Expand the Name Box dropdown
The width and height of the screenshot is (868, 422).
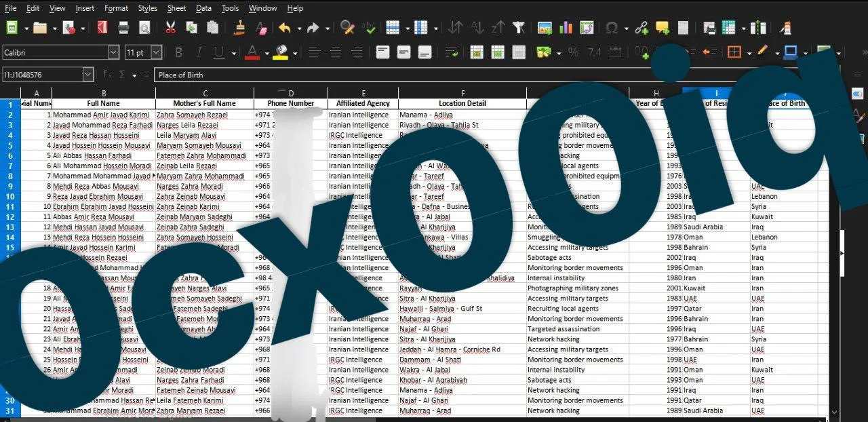coord(88,75)
